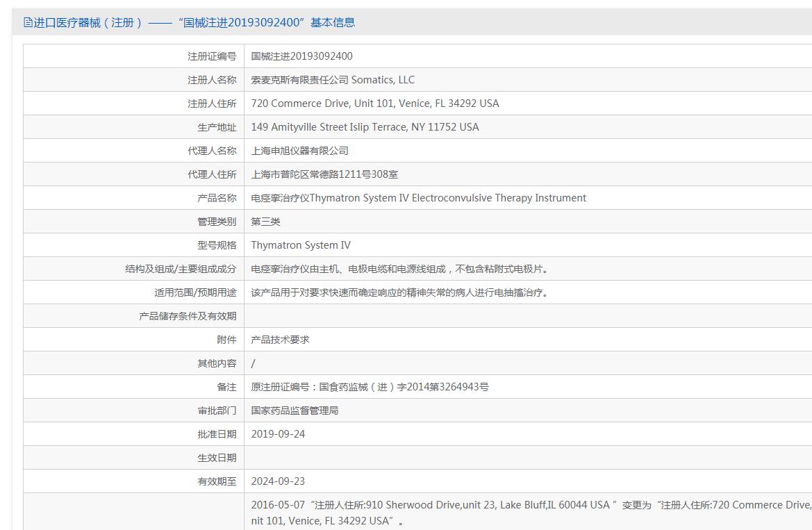Click the 型号规格 label
The image size is (812, 530).
click(x=217, y=246)
